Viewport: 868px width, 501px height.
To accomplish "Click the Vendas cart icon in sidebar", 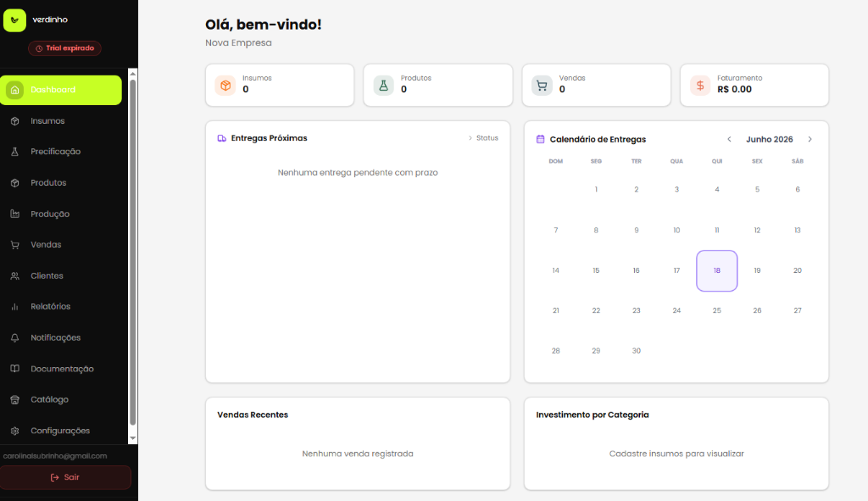I will pos(15,245).
